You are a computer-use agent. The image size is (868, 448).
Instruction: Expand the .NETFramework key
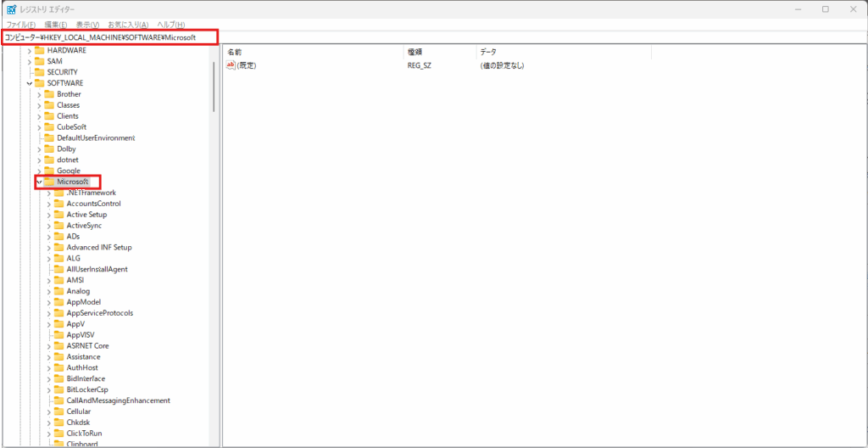[48, 193]
